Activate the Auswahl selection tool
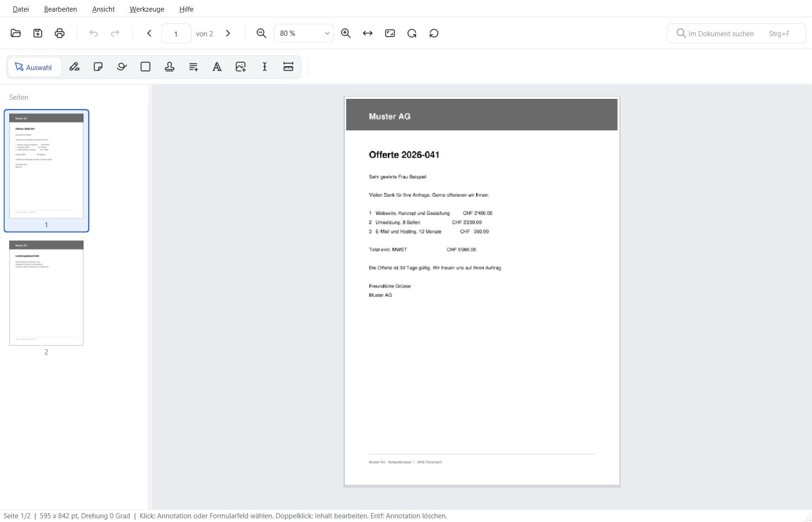The height and width of the screenshot is (522, 812). click(35, 67)
